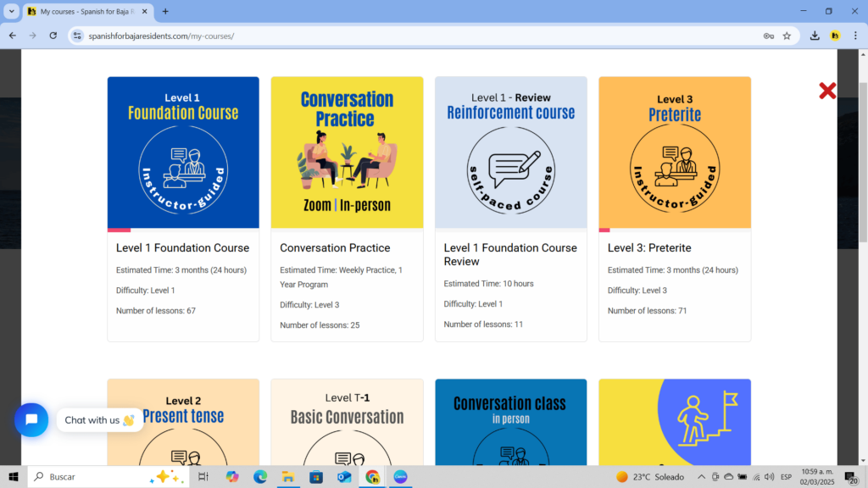Open the notification center icon

click(852, 476)
